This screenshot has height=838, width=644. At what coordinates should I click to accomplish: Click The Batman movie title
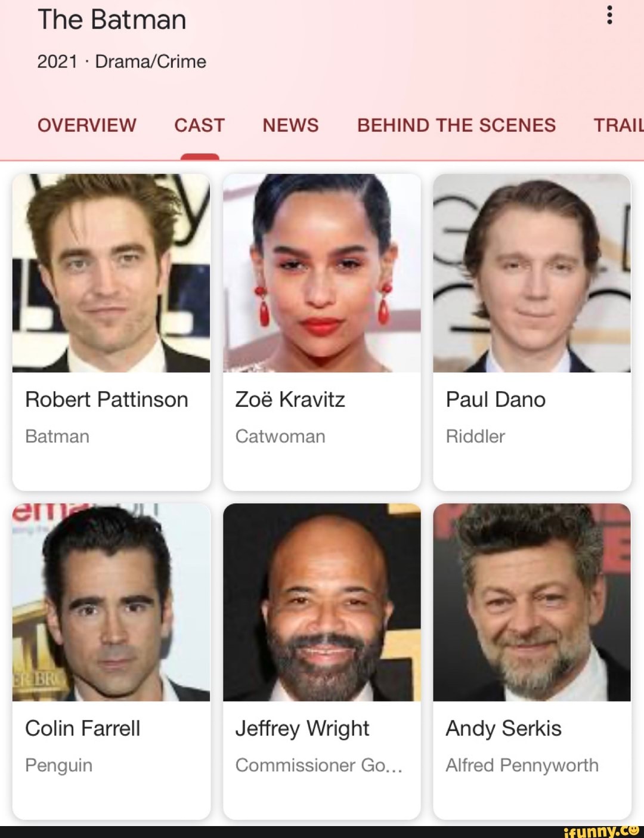[x=112, y=20]
